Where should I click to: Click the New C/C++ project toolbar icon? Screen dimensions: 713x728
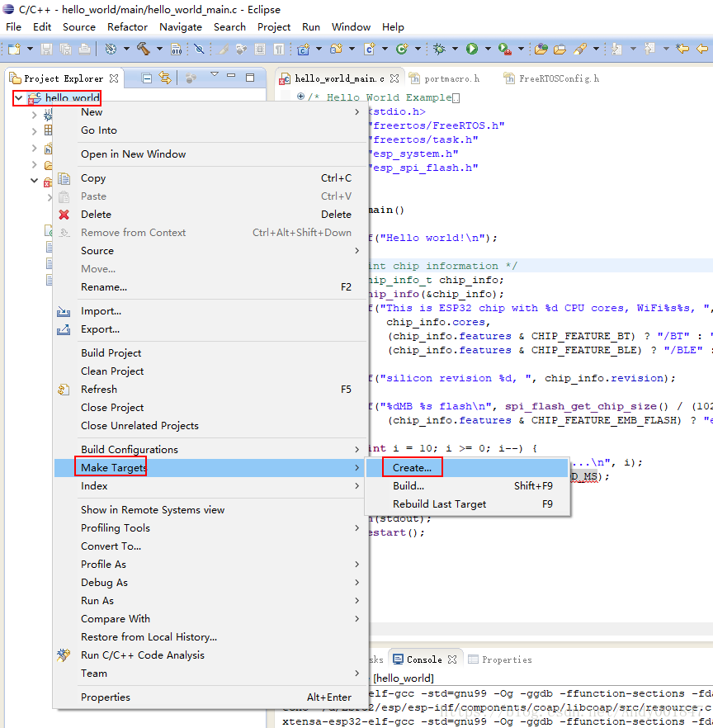(x=304, y=49)
